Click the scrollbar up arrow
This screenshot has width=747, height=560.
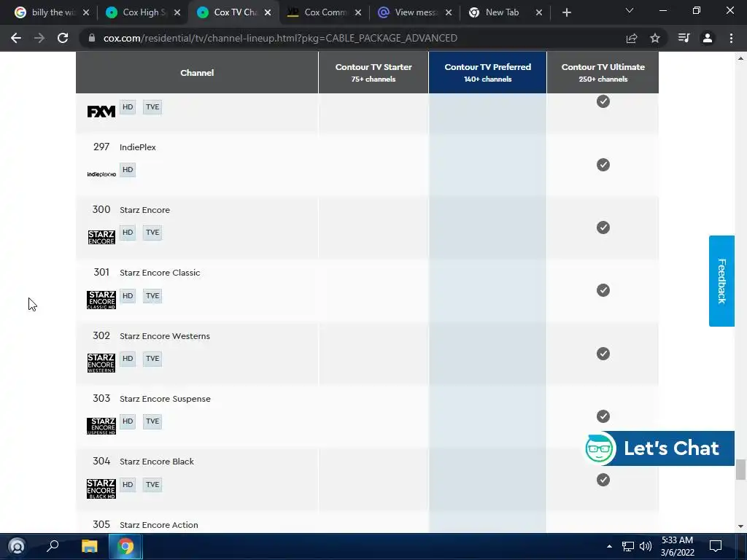[x=740, y=58]
